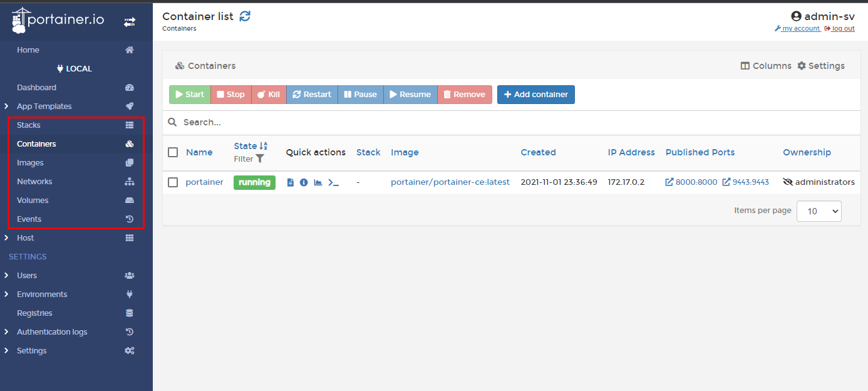Click the Events history icon

pyautogui.click(x=130, y=219)
